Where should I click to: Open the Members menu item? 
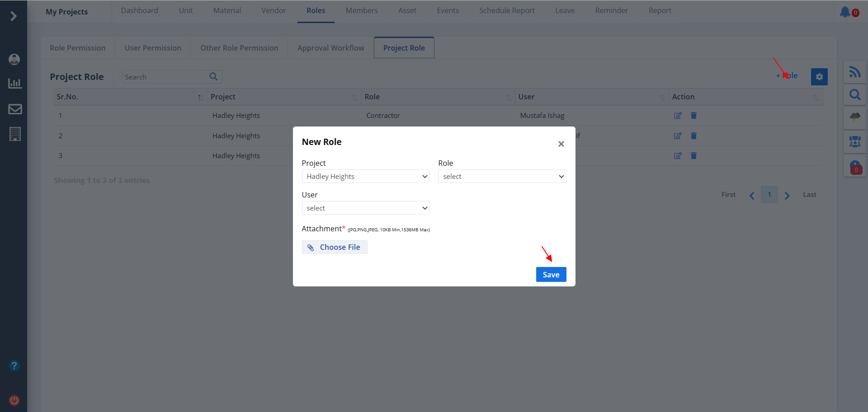coord(361,10)
